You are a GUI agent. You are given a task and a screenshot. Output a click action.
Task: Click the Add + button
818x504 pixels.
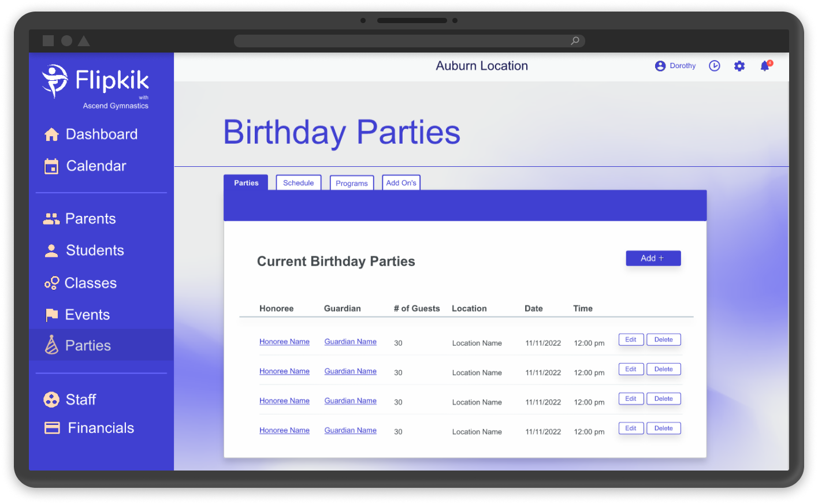653,258
